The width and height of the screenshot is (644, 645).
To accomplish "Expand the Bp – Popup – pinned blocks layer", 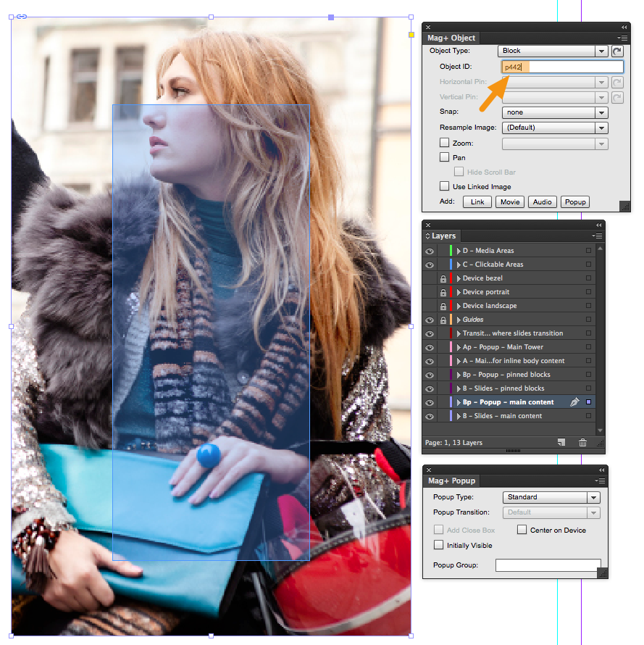I will pyautogui.click(x=459, y=375).
